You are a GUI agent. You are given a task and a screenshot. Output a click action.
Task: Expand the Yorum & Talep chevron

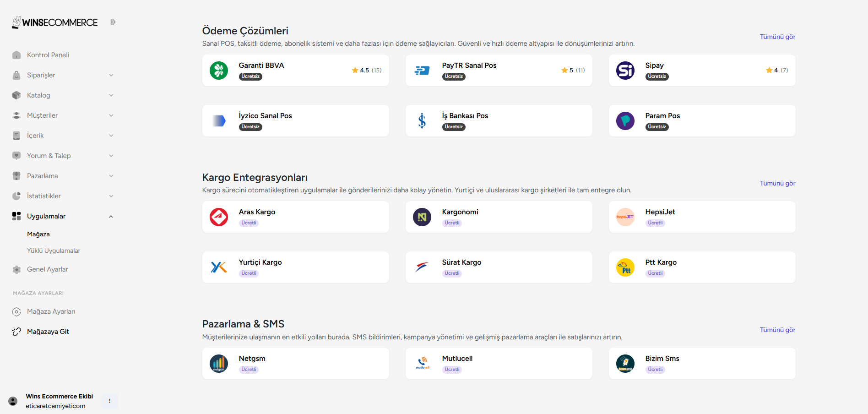tap(111, 156)
